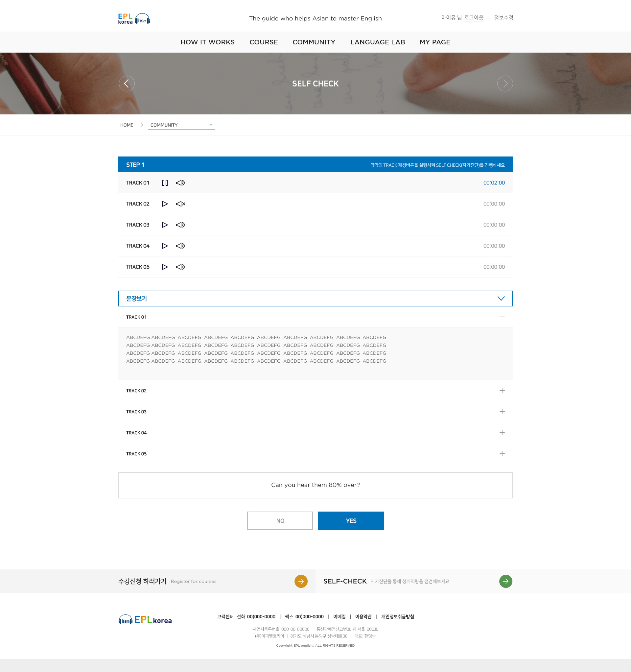
Task: Collapse TRACK 01 sentence panel
Action: [x=502, y=317]
